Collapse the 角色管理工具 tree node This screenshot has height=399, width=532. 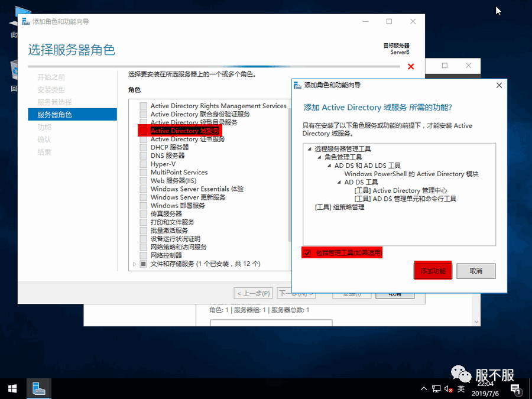tap(319, 157)
